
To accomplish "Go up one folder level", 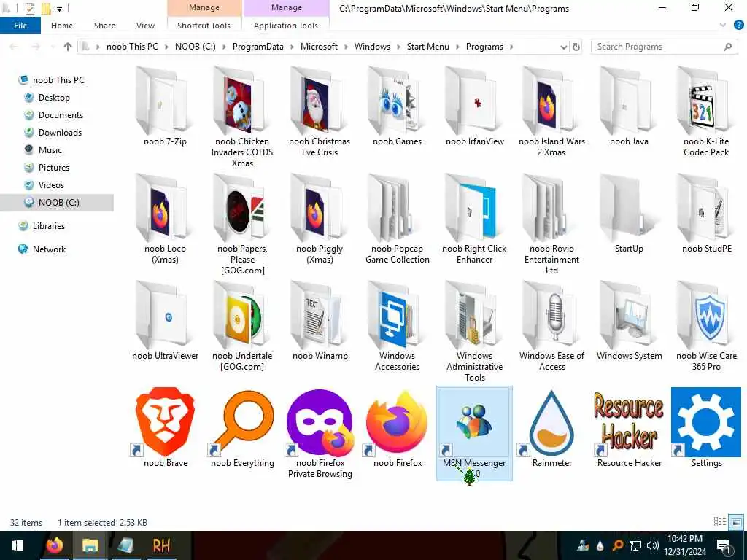I will coord(68,47).
